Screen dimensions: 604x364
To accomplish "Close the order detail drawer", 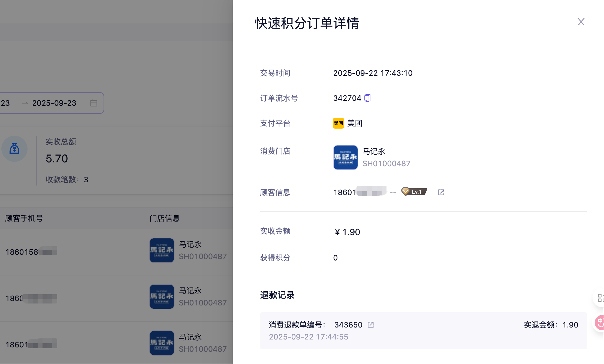I will point(581,22).
